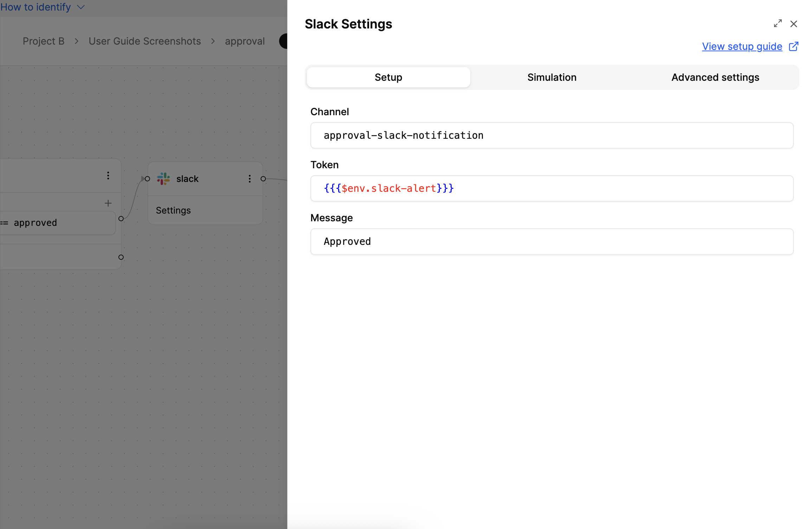The height and width of the screenshot is (529, 812).
Task: Select the Setup tab
Action: tap(388, 77)
